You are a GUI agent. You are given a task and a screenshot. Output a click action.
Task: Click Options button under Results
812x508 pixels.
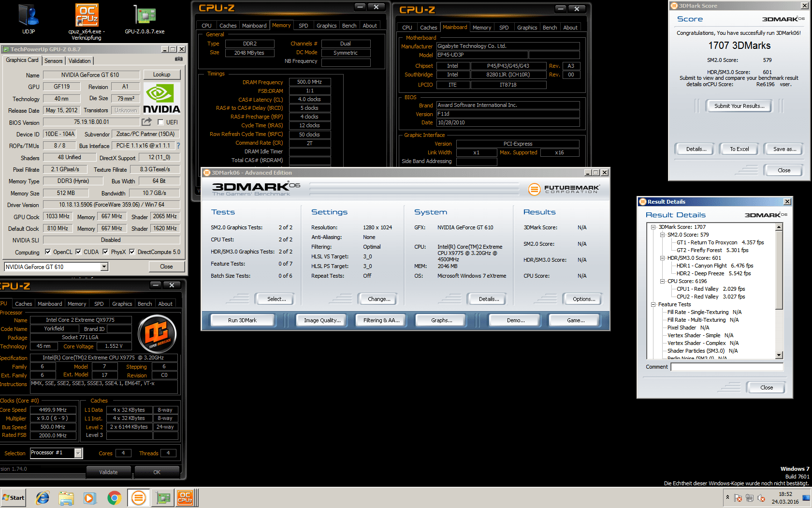(x=583, y=299)
